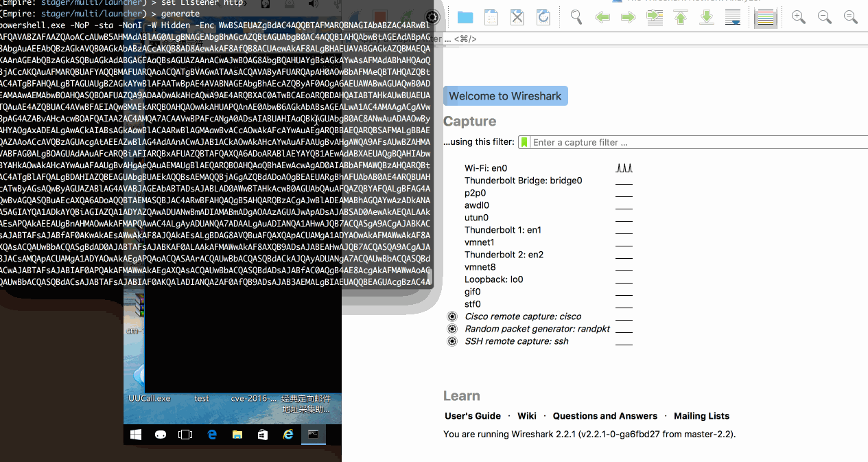Open the Mailing Lists link
The width and height of the screenshot is (868, 462).
click(701, 416)
